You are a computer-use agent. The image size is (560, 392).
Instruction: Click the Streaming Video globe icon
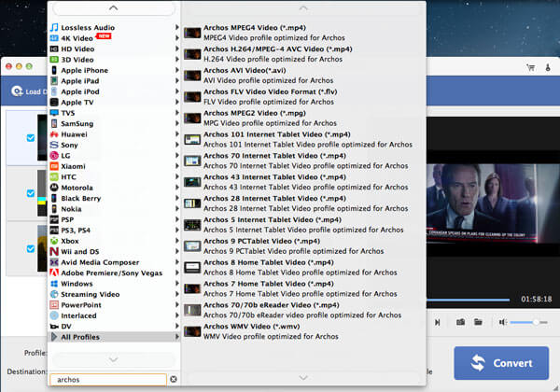pos(54,294)
